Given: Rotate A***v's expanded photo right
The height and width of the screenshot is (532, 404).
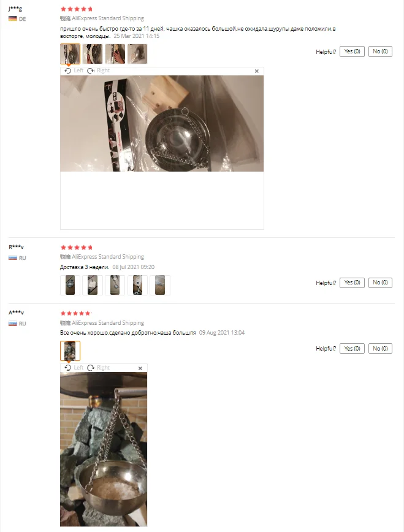Looking at the screenshot, I should (99, 368).
